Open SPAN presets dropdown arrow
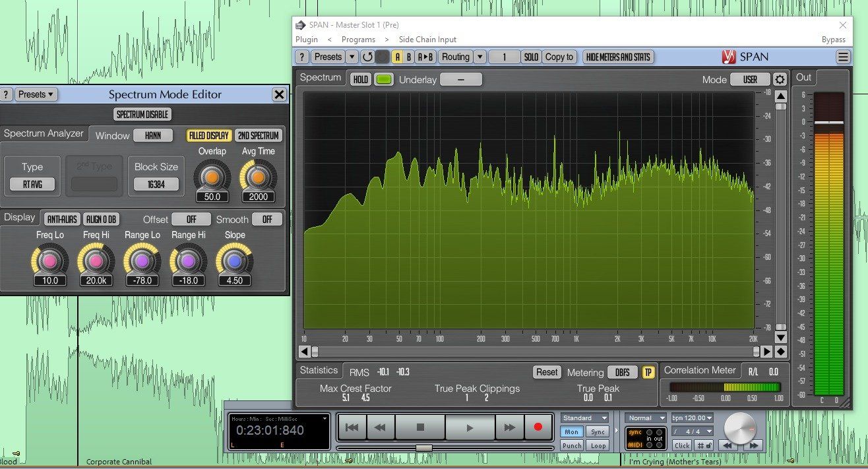 coord(352,57)
